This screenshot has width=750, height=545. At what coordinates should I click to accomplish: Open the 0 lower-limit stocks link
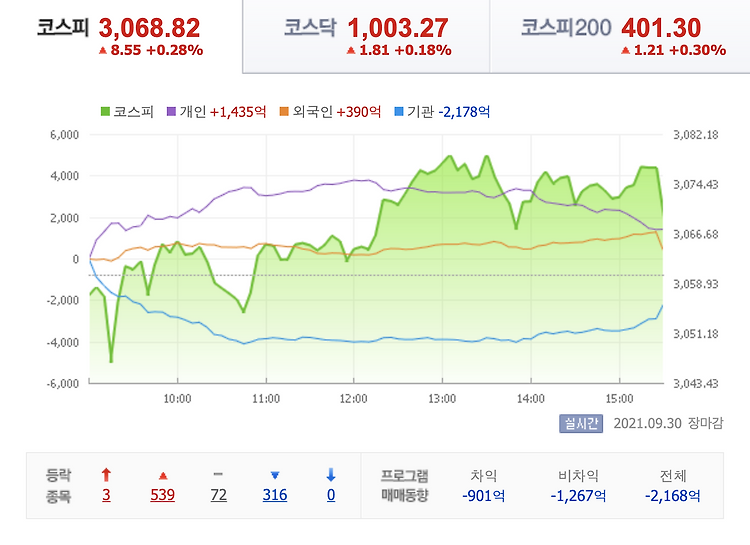click(331, 495)
